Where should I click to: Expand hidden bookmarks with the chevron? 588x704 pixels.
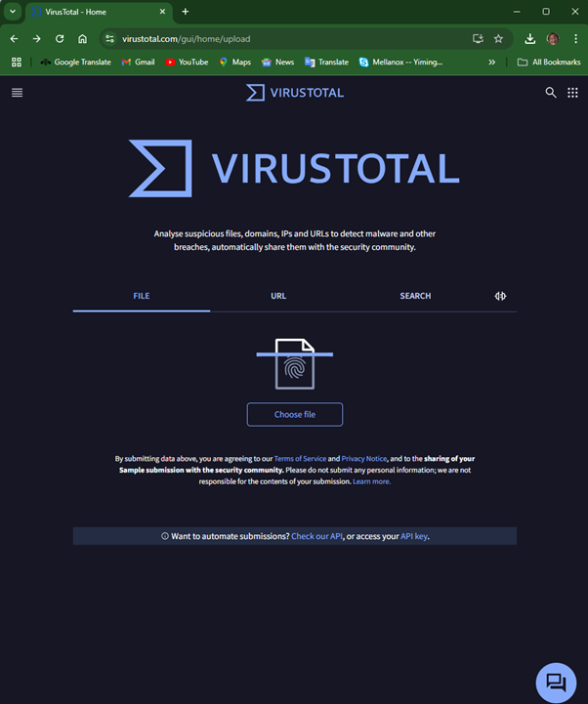[491, 62]
